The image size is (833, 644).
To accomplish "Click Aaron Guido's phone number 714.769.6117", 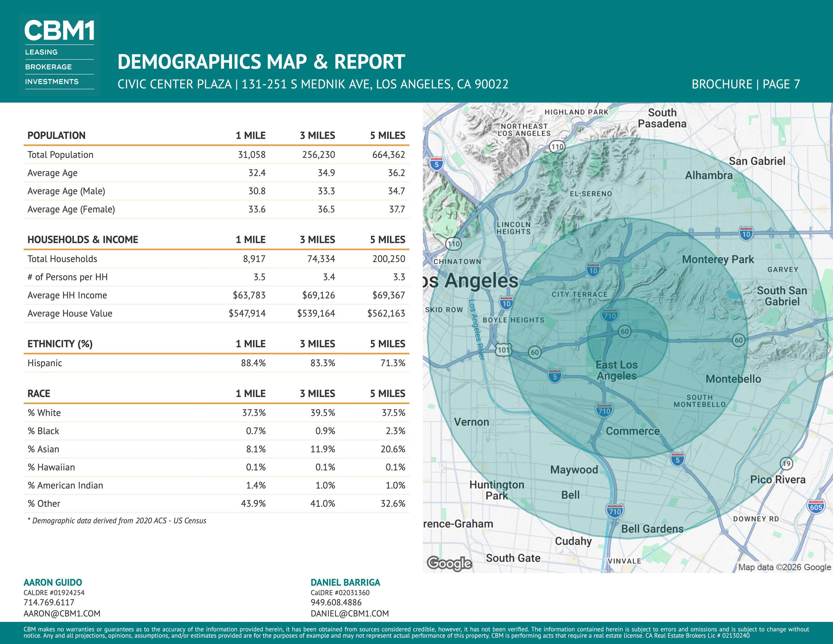I will [49, 602].
